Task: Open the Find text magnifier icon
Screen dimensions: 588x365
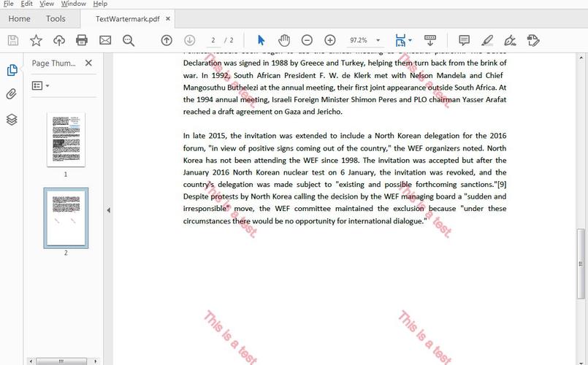Action: (129, 40)
